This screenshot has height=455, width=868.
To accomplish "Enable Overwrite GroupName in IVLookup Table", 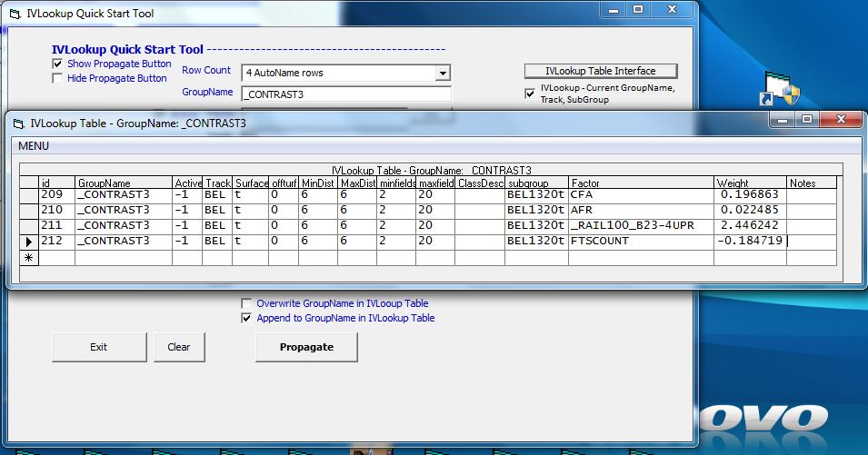I will pos(246,303).
